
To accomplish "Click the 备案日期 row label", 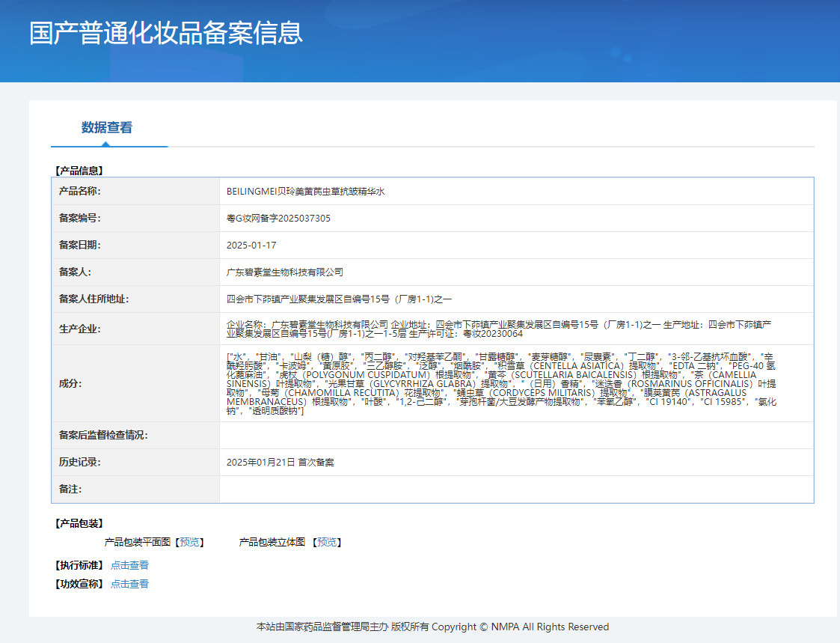I will point(80,245).
